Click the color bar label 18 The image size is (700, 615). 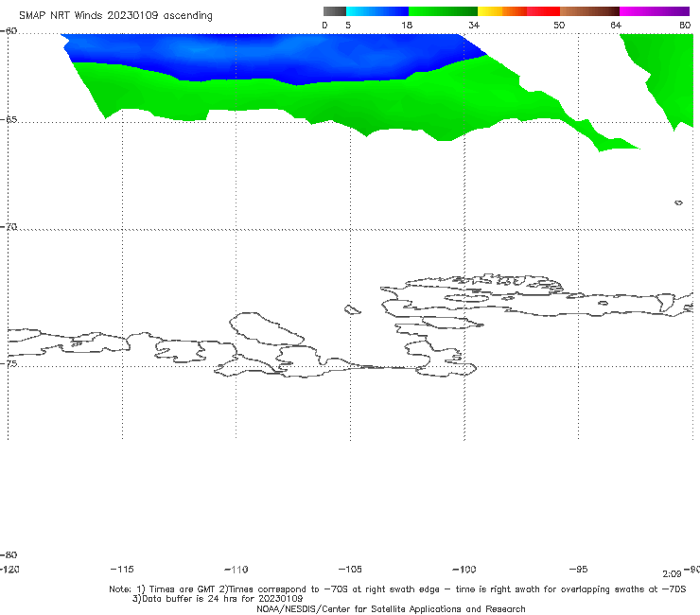(407, 25)
